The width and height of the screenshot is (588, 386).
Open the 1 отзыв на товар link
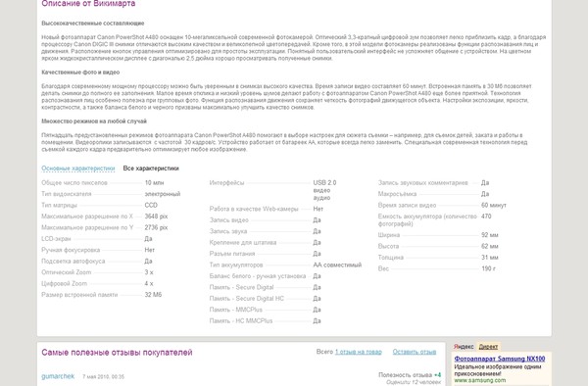coord(358,352)
